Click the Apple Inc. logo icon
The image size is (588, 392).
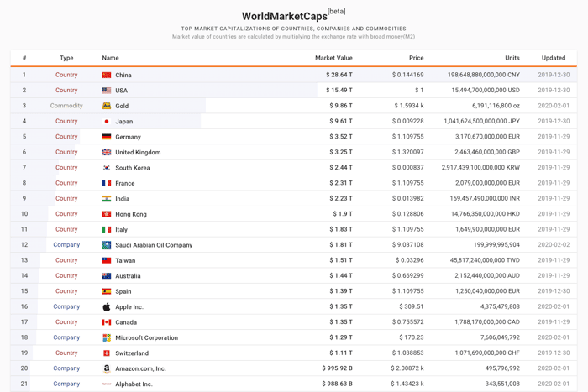107,307
